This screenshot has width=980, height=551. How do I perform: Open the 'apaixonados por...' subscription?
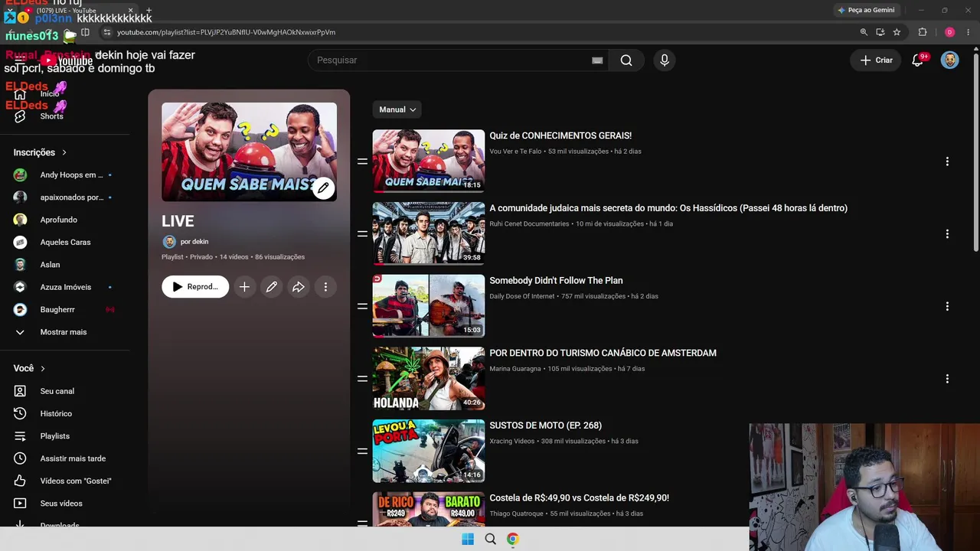tap(64, 197)
